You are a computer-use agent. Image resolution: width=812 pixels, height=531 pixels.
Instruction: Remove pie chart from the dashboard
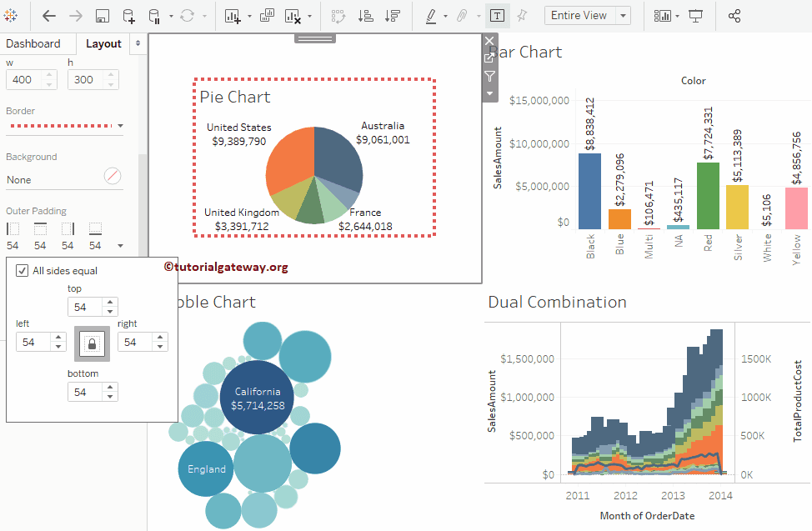click(489, 41)
